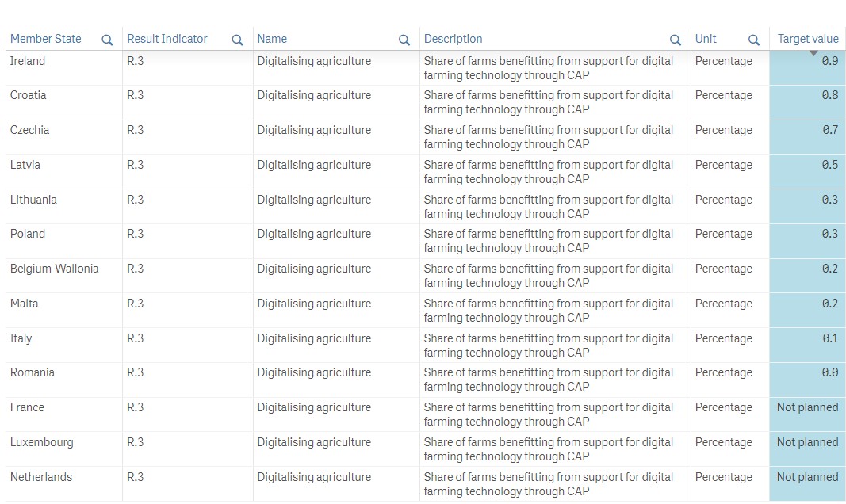Select Ireland in Member State column
Screen dimensions: 846x504
point(28,61)
